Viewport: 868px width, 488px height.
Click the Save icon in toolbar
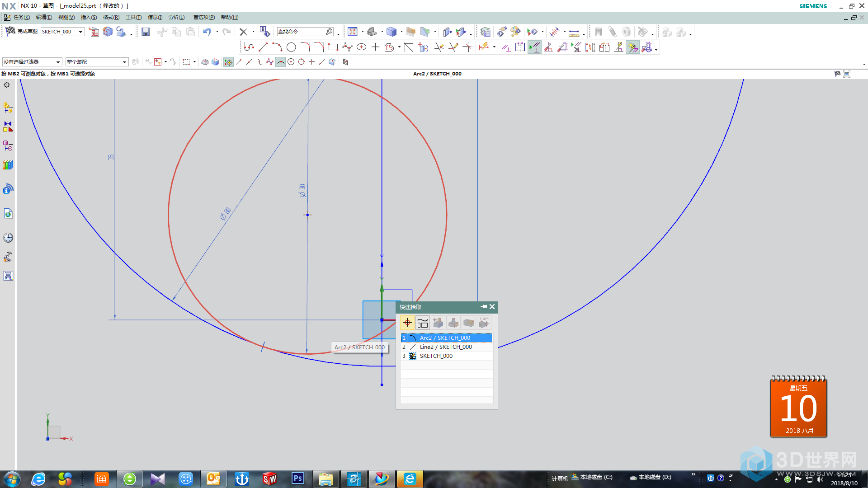point(146,32)
